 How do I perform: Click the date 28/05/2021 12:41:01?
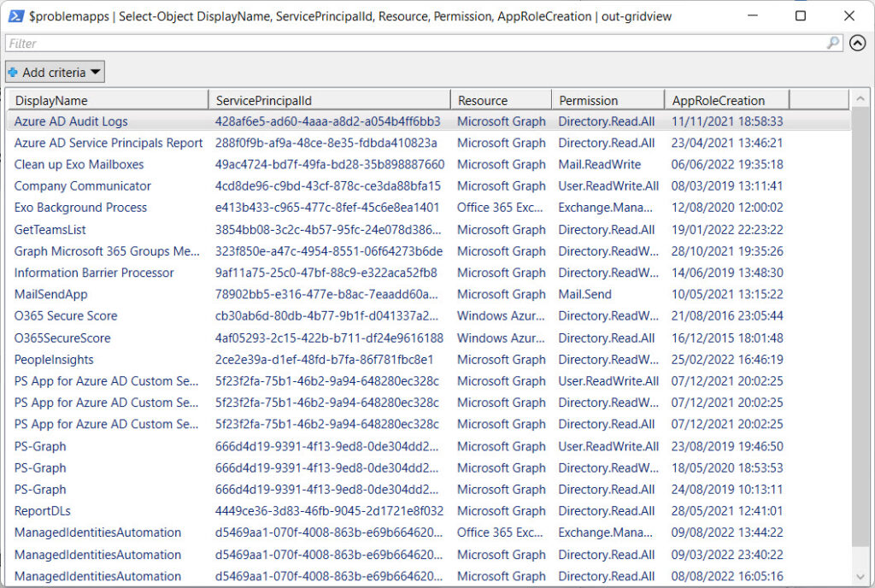pyautogui.click(x=727, y=511)
